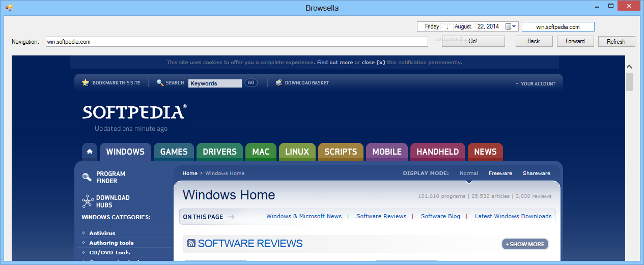This screenshot has width=644, height=265.
Task: Click Bookmark This Site link
Action: (116, 83)
